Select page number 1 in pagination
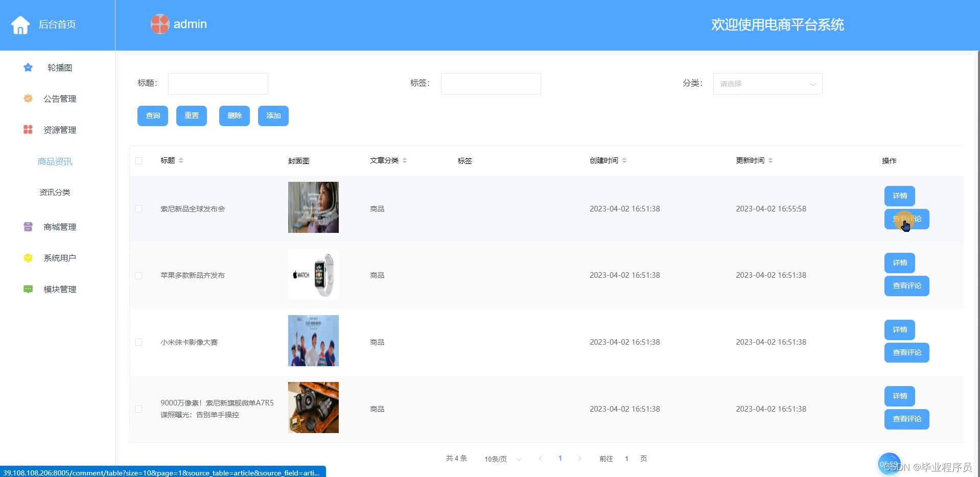The width and height of the screenshot is (980, 477). point(560,459)
